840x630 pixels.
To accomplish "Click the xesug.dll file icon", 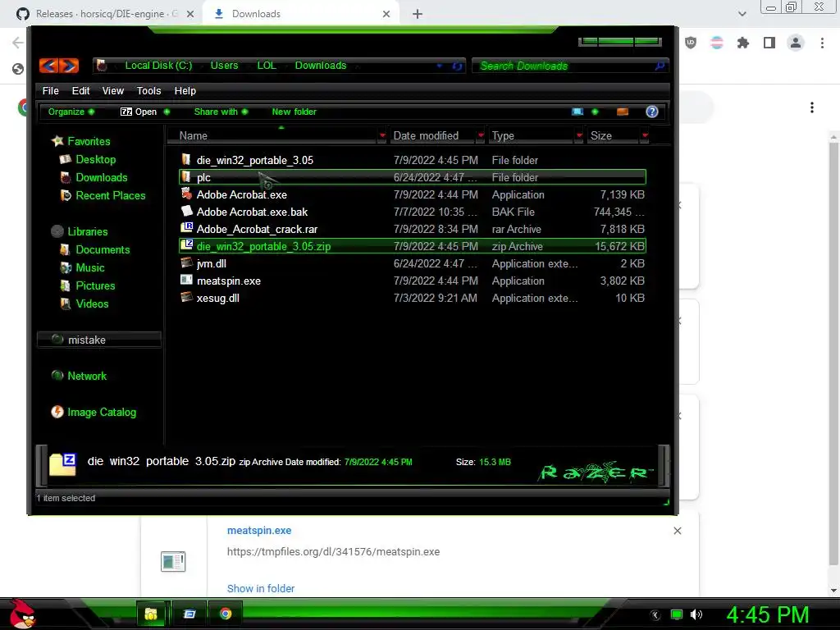I will pyautogui.click(x=186, y=297).
